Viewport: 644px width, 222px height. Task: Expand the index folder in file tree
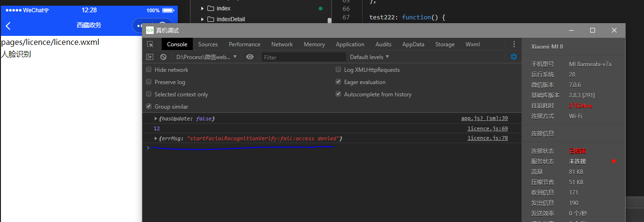pyautogui.click(x=203, y=9)
